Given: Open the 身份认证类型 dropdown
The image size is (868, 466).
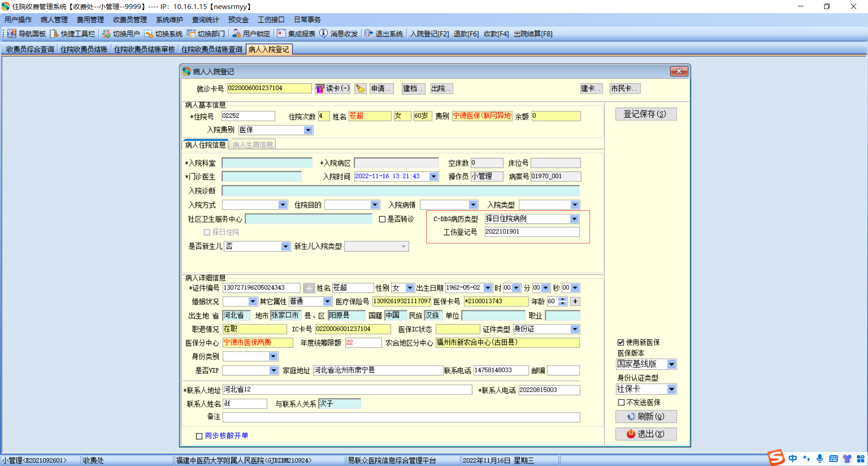Looking at the screenshot, I should pos(672,389).
